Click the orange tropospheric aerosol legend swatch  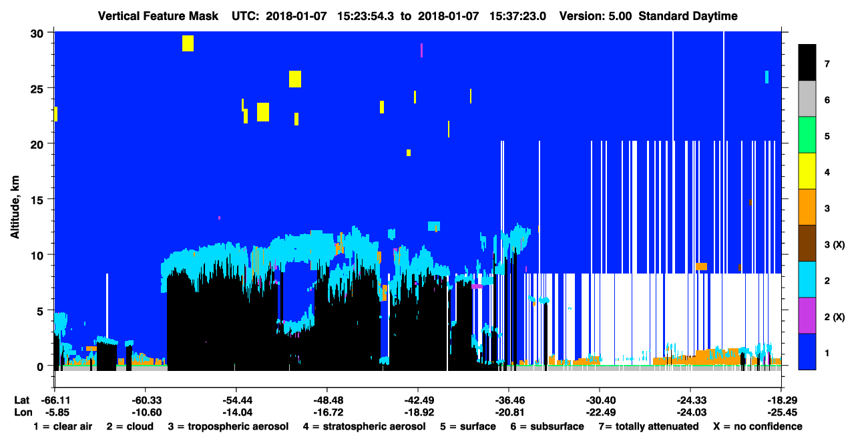pos(807,207)
